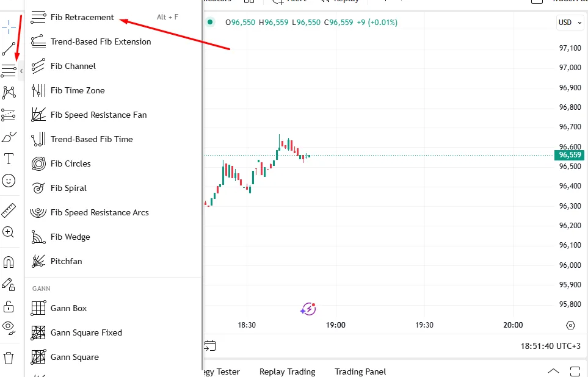Image resolution: width=588 pixels, height=377 pixels.
Task: Select the Text tool
Action: pyautogui.click(x=9, y=159)
